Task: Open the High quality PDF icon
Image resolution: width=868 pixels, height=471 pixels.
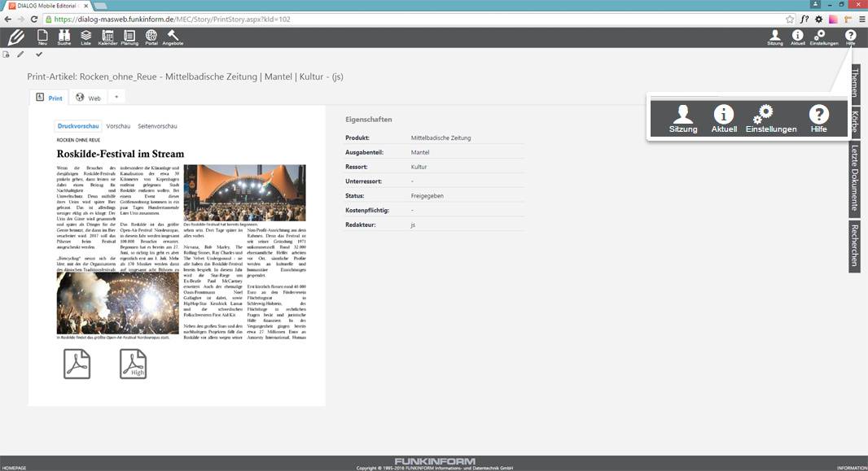Action: pyautogui.click(x=133, y=364)
